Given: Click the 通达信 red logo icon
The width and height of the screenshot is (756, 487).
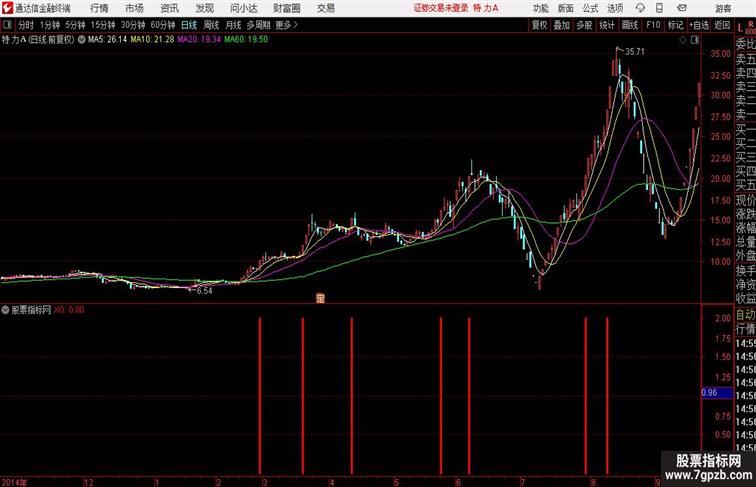Looking at the screenshot, I should pyautogui.click(x=7, y=8).
